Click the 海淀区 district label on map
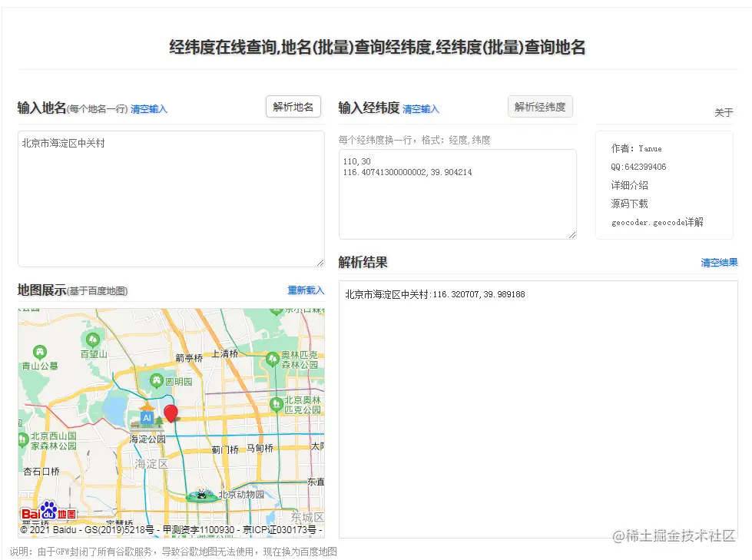752x560 pixels. (x=151, y=464)
